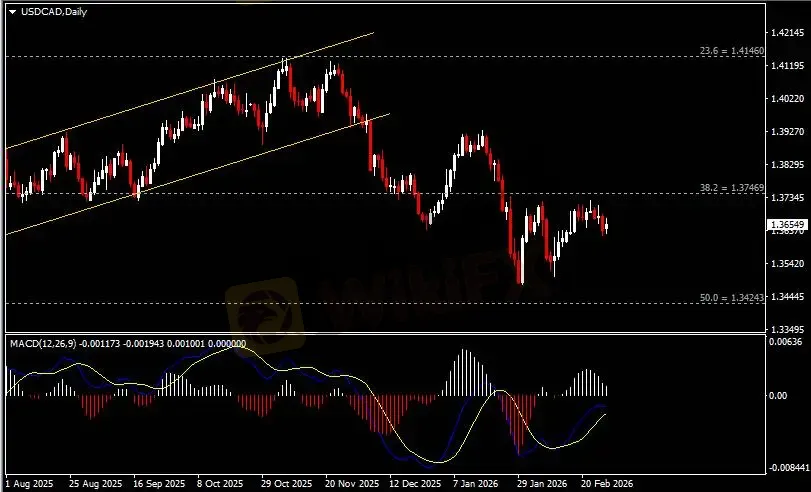Click the 1.42145 price scale value
The image size is (811, 492).
787,33
